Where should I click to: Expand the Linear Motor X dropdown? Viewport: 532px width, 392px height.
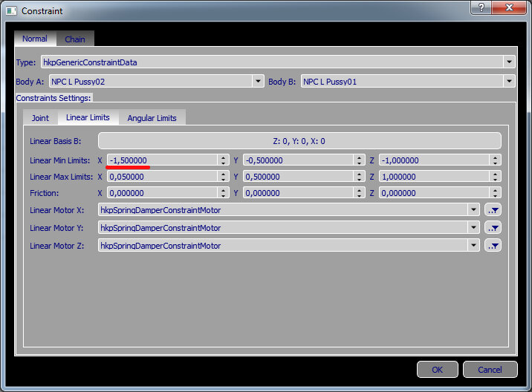pyautogui.click(x=473, y=210)
